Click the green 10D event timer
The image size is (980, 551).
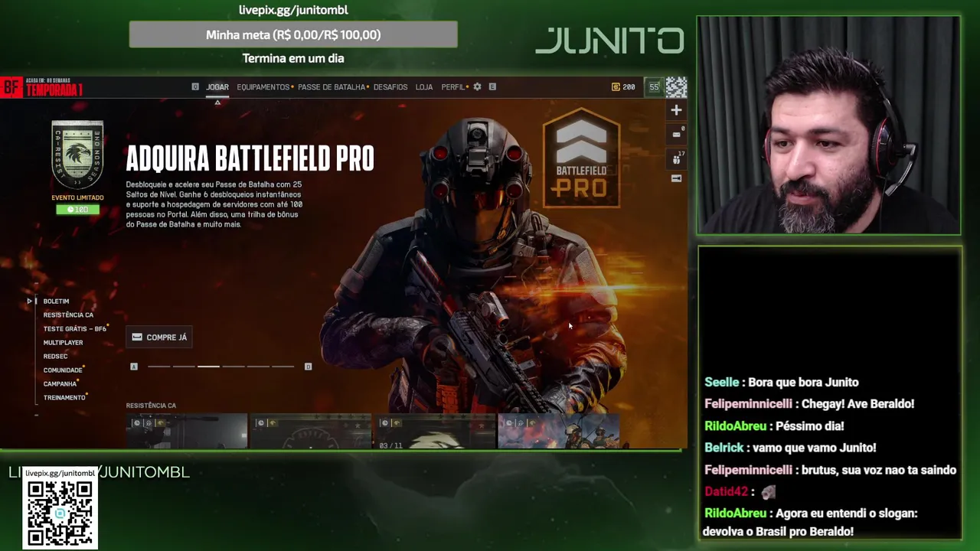[77, 210]
